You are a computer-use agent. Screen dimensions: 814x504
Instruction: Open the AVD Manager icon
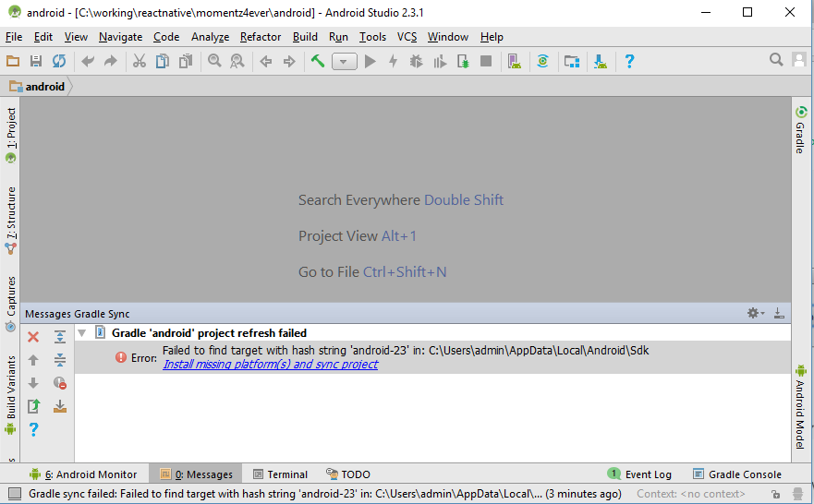tap(515, 61)
